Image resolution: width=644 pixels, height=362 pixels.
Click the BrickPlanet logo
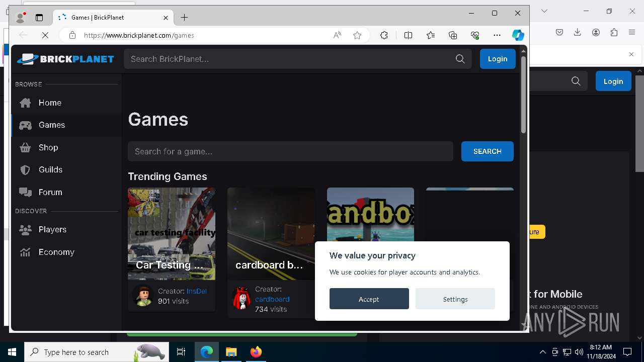click(x=65, y=59)
